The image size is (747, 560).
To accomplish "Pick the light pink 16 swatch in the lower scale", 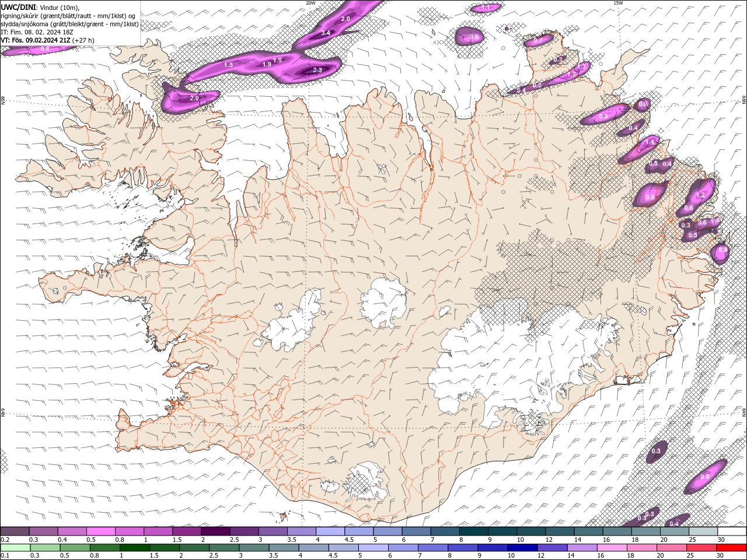I will click(611, 548).
